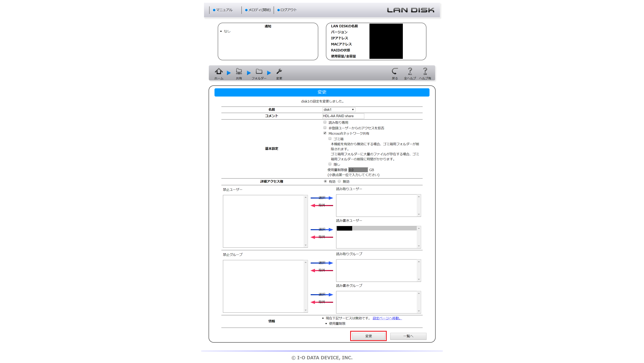Follow the 設定ページへ移動 link

387,318
